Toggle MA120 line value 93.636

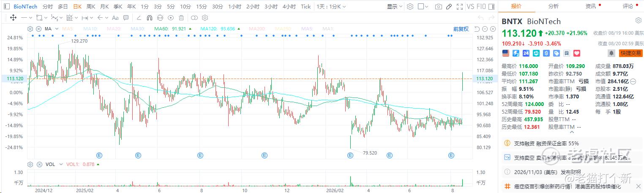218,29
